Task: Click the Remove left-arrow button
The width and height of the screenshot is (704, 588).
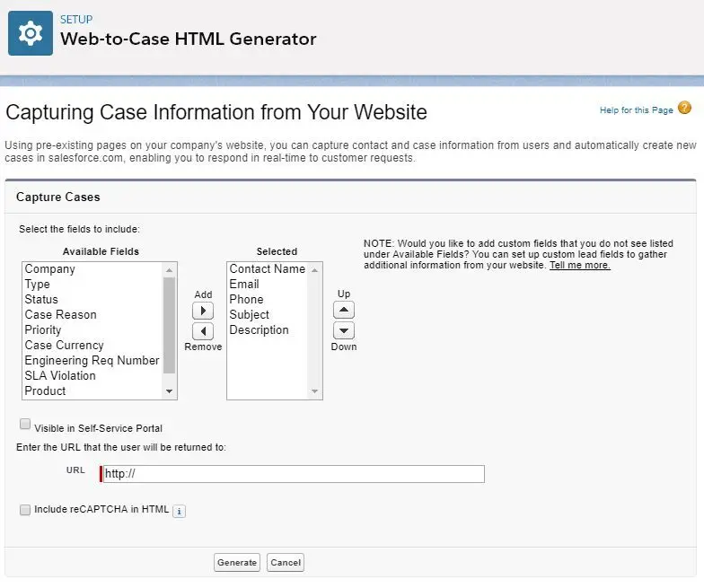Action: (203, 331)
